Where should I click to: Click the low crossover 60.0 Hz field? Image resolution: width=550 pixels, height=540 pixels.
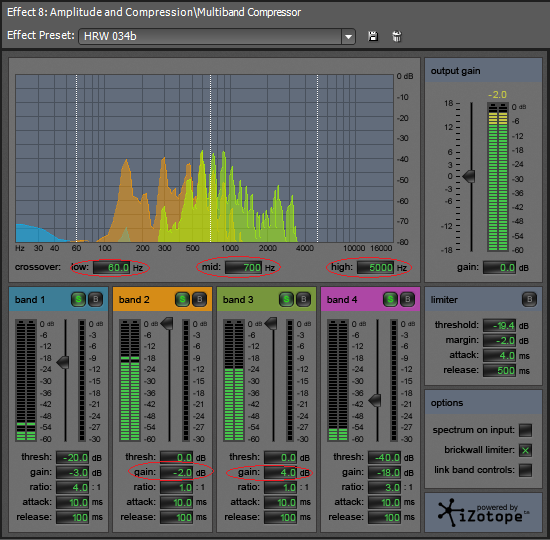click(x=112, y=268)
